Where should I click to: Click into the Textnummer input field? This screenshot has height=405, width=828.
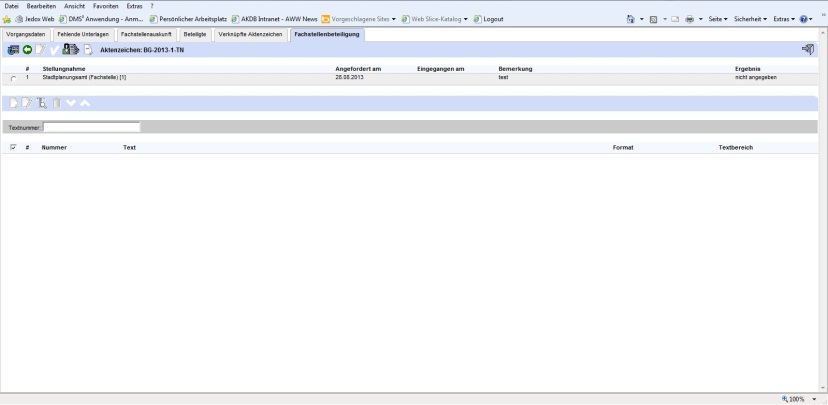pos(92,128)
